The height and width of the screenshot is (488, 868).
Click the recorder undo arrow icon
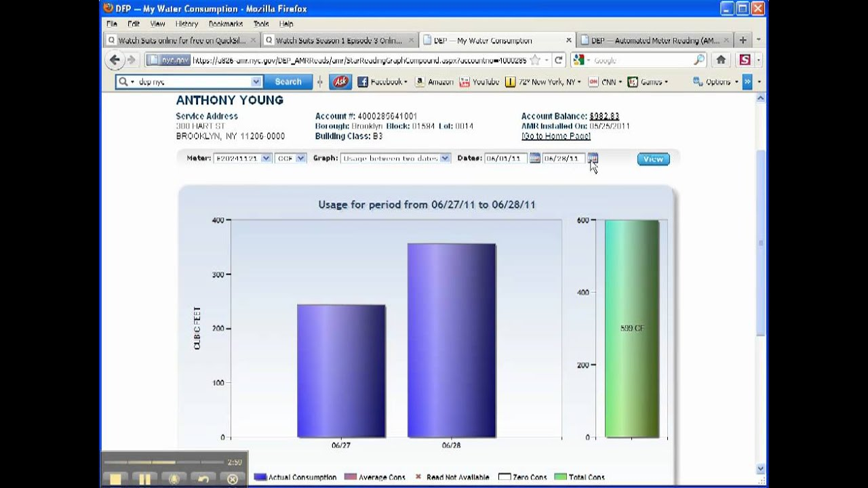click(x=203, y=479)
